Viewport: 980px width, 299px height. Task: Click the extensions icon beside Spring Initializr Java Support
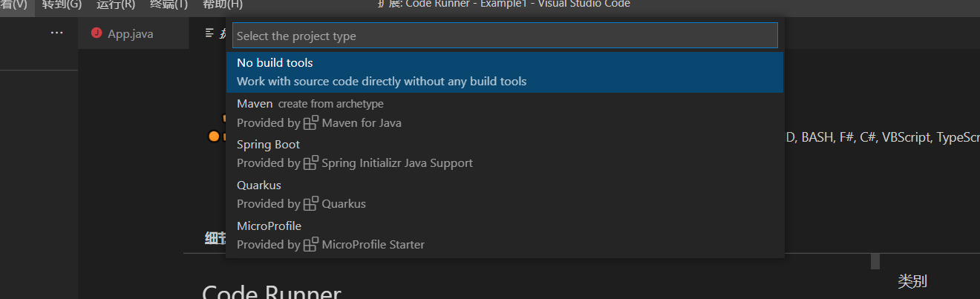(x=311, y=162)
